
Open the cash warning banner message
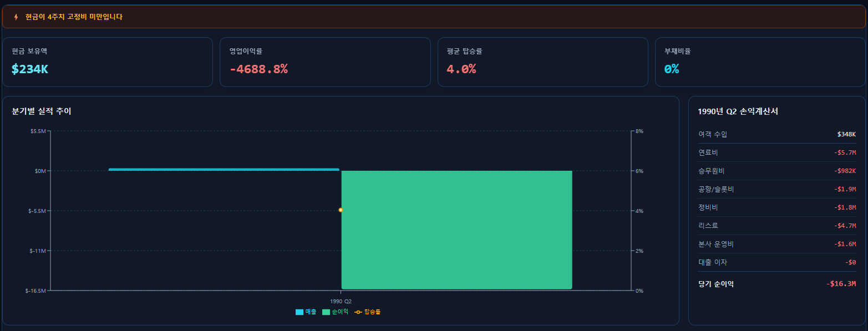(x=74, y=17)
